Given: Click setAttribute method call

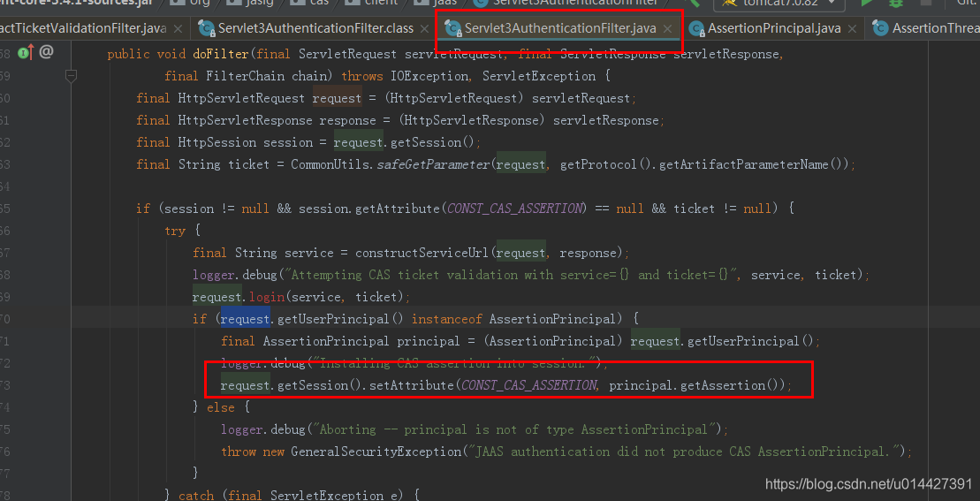Looking at the screenshot, I should click(413, 385).
